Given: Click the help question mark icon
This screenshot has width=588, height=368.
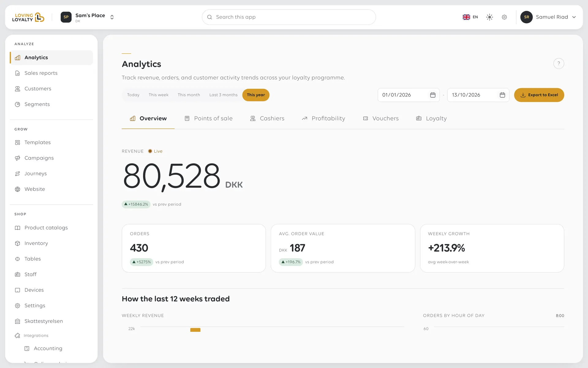Looking at the screenshot, I should 559,63.
